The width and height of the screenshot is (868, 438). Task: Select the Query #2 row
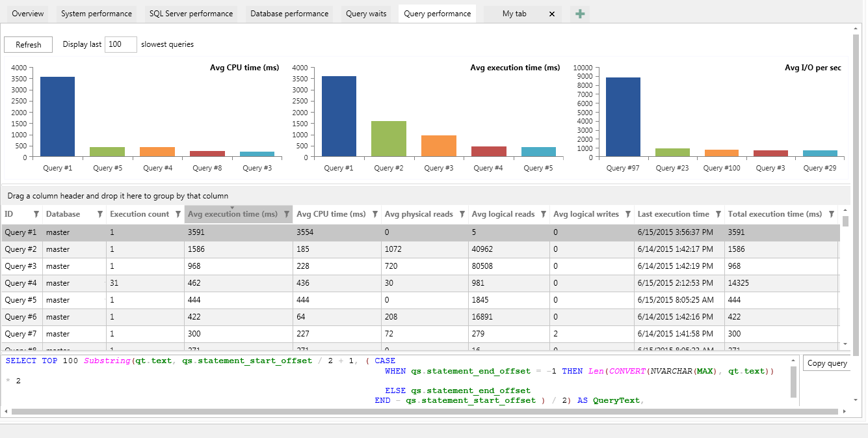pyautogui.click(x=420, y=249)
